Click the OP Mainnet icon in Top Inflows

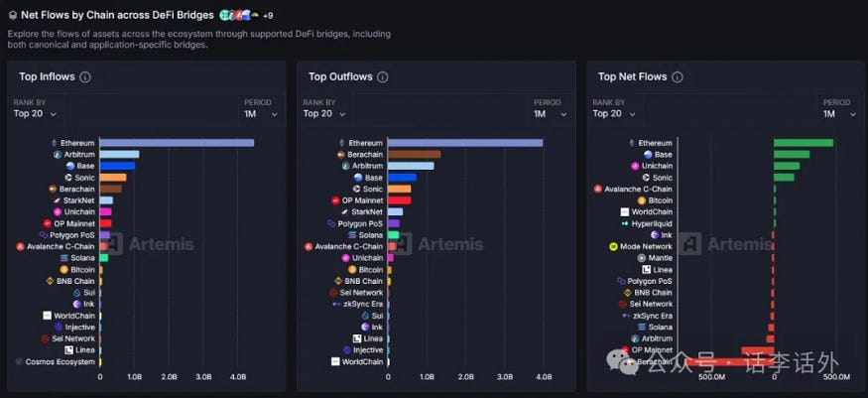tap(47, 223)
